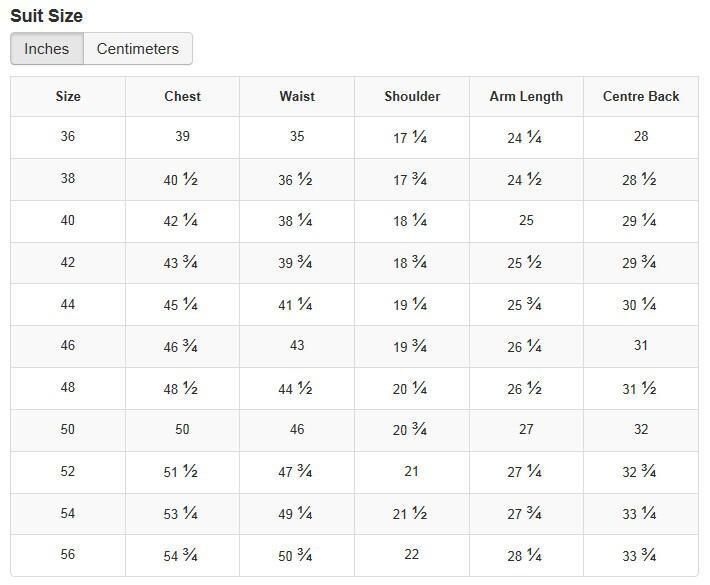Click waist value 43 in size 46 row
Viewport: 710px width, 585px height.
point(297,345)
